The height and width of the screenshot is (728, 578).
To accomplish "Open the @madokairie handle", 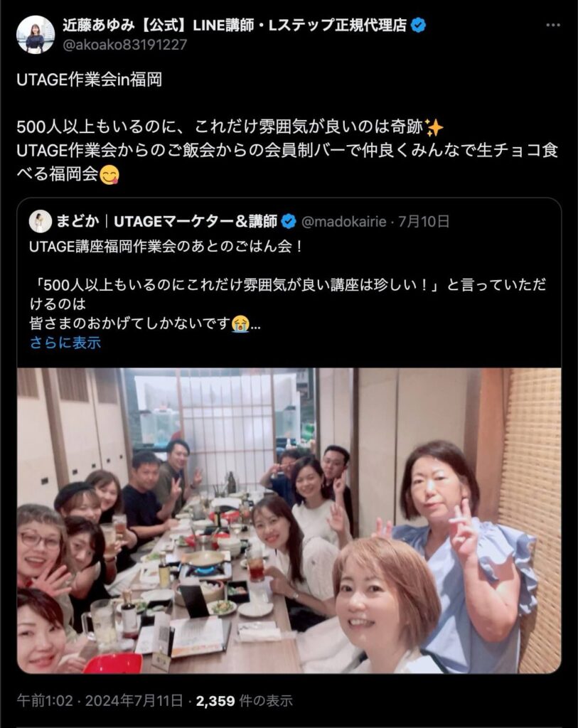I will pyautogui.click(x=343, y=222).
